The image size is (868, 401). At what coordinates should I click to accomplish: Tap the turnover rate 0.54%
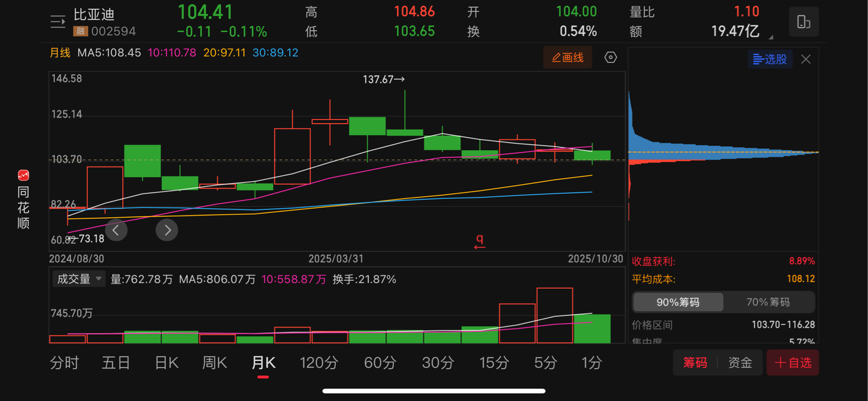[578, 31]
